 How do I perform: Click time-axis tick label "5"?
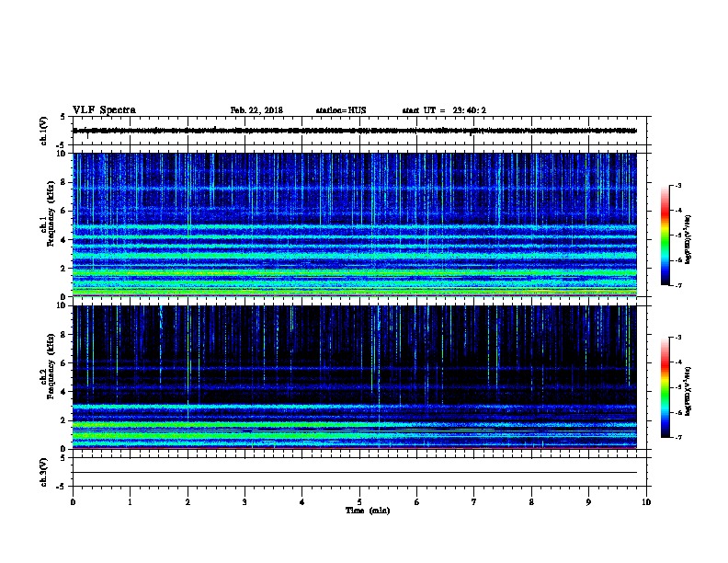point(359,502)
